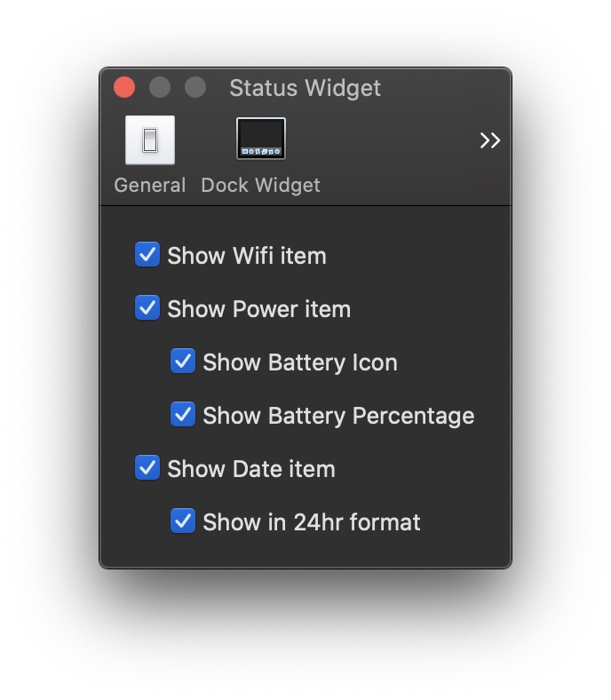The width and height of the screenshot is (611, 700).
Task: Click the 'Show in 24hr format' text
Action: tap(312, 522)
